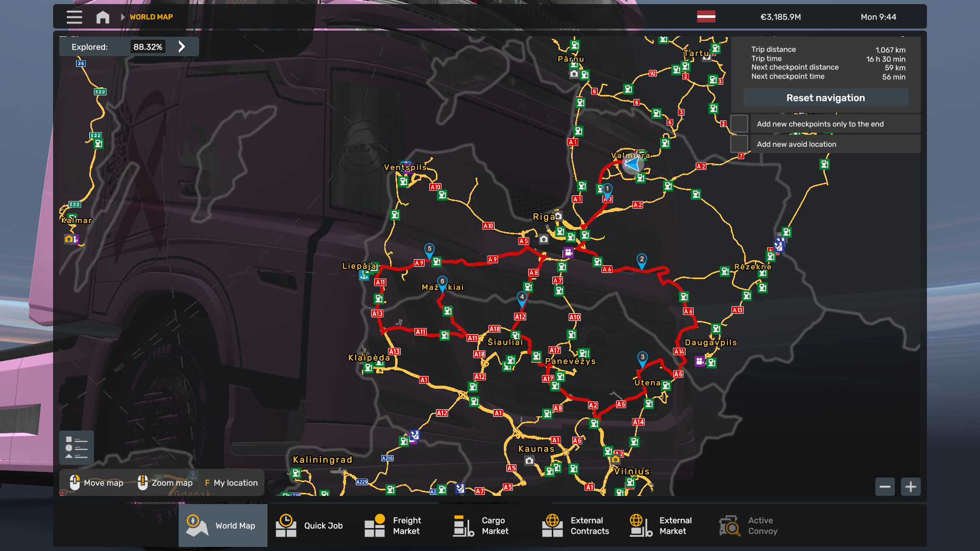This screenshot has height=551, width=980.
Task: Click waypoint marker 1 on the route
Action: click(607, 188)
